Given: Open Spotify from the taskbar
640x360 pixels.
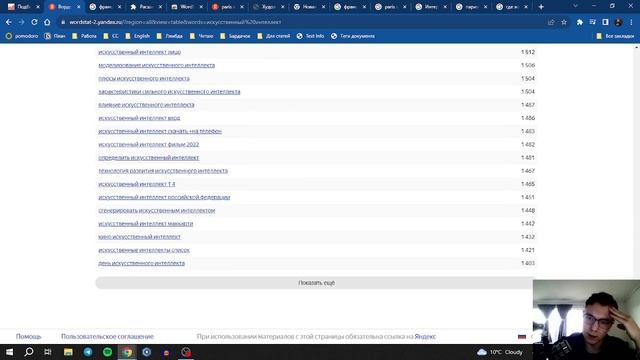Looking at the screenshot, I should [107, 352].
